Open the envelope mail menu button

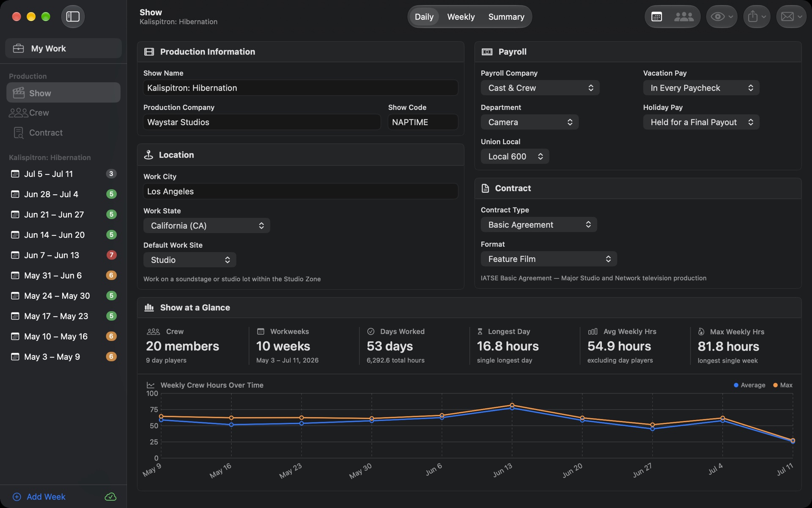pos(791,17)
